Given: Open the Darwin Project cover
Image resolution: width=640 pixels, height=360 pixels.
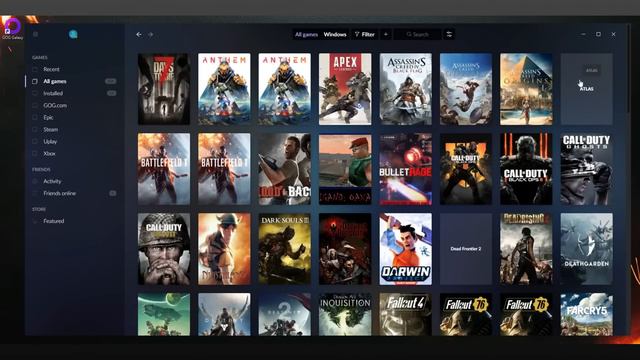Looking at the screenshot, I should [x=405, y=249].
